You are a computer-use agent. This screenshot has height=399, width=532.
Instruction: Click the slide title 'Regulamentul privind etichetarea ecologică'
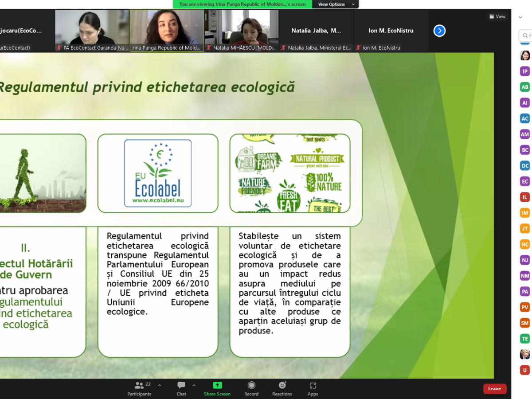[x=147, y=87]
